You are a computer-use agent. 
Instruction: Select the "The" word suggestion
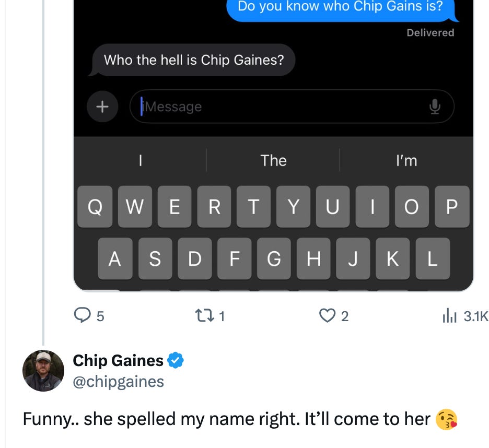click(x=273, y=160)
